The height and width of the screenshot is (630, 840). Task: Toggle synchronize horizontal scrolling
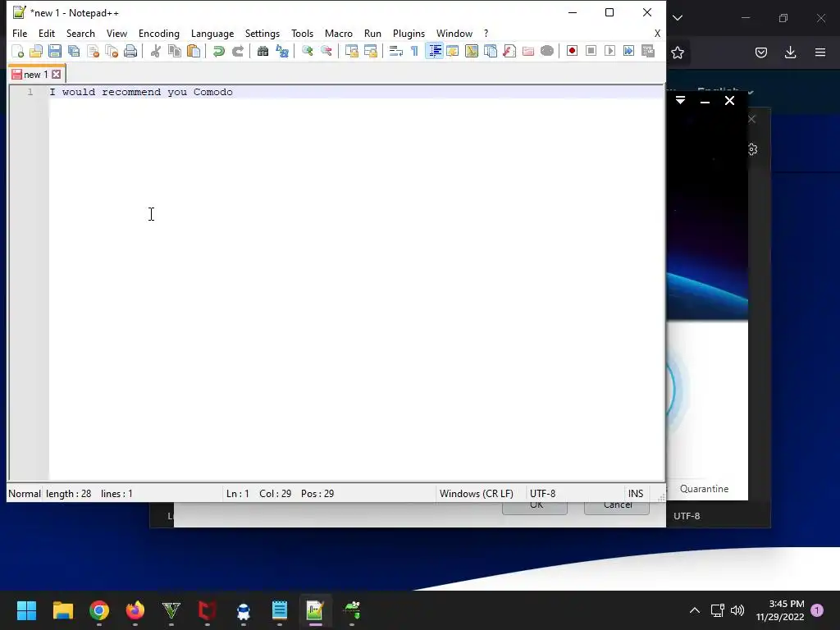tap(370, 51)
